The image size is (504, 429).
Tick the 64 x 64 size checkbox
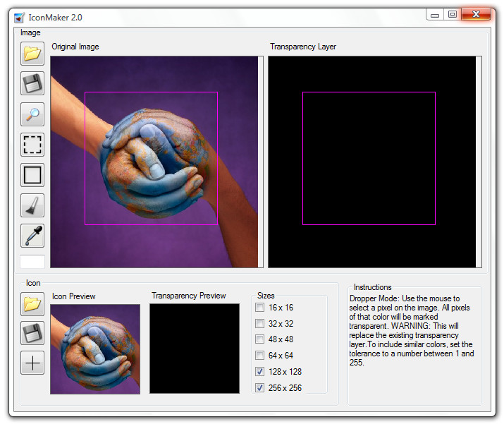point(259,356)
